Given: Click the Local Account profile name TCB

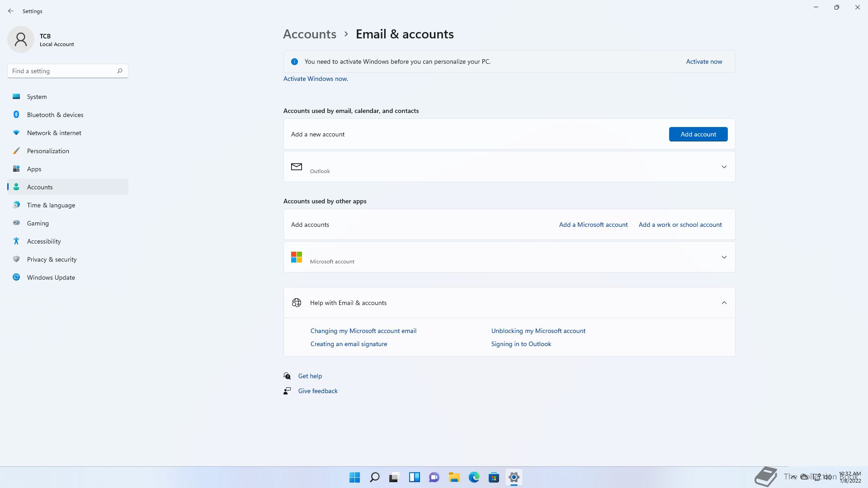Looking at the screenshot, I should [x=45, y=36].
